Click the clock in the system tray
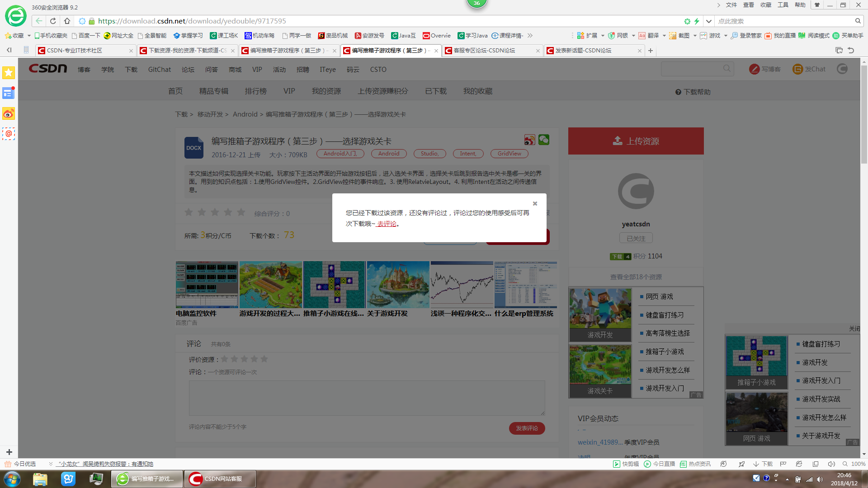The height and width of the screenshot is (488, 868). pyautogui.click(x=844, y=479)
